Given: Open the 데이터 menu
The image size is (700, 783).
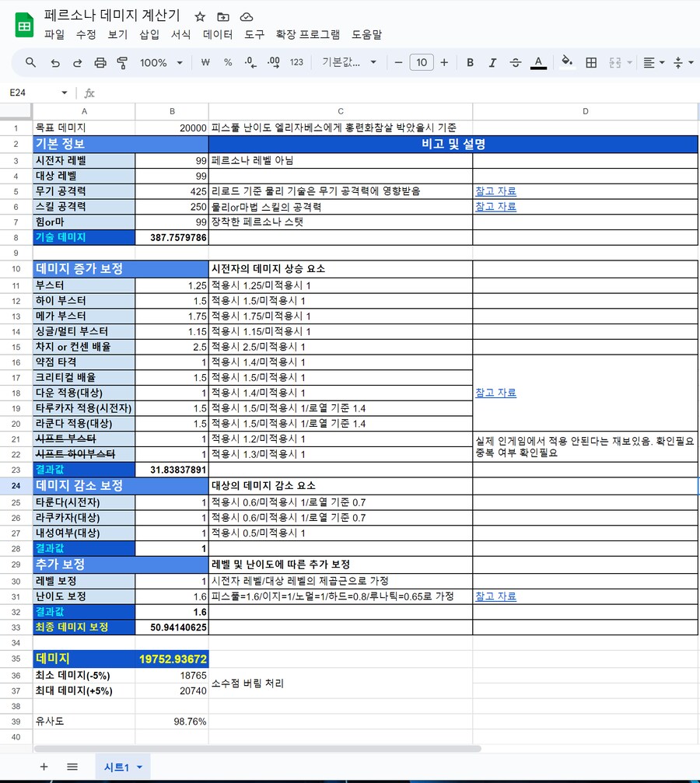Looking at the screenshot, I should (218, 35).
